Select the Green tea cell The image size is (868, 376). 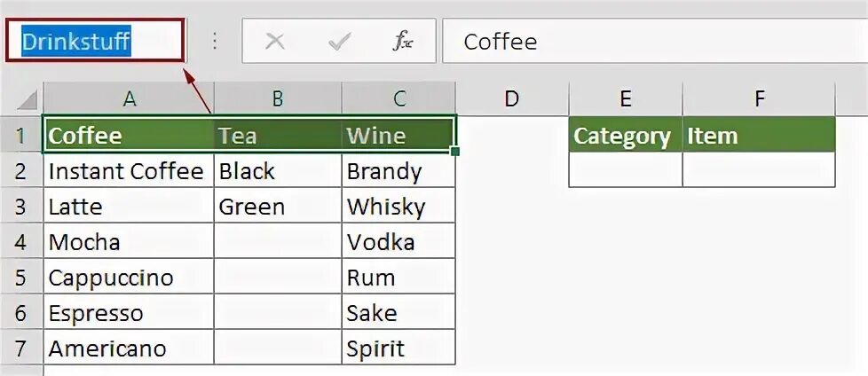278,207
